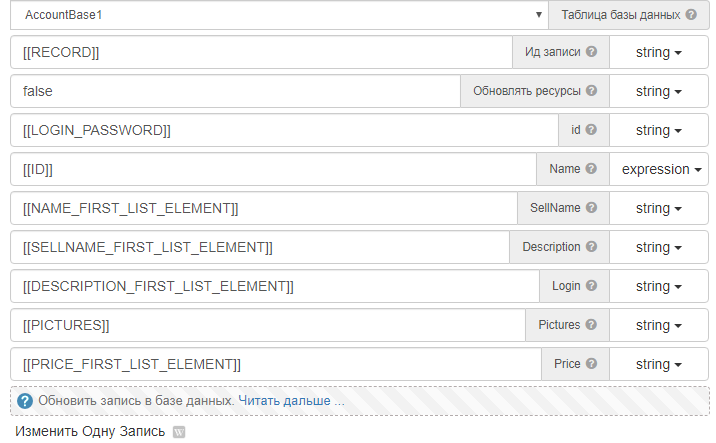Viewport: 716px width, 443px height.
Task: Click the Изменить Одну Запись title
Action: pyautogui.click(x=90, y=432)
